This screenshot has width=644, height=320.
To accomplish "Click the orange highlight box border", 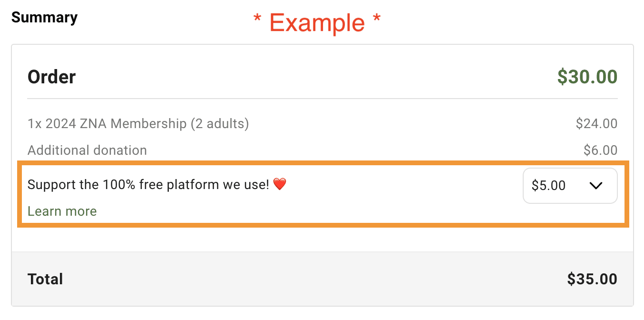I will (323, 163).
